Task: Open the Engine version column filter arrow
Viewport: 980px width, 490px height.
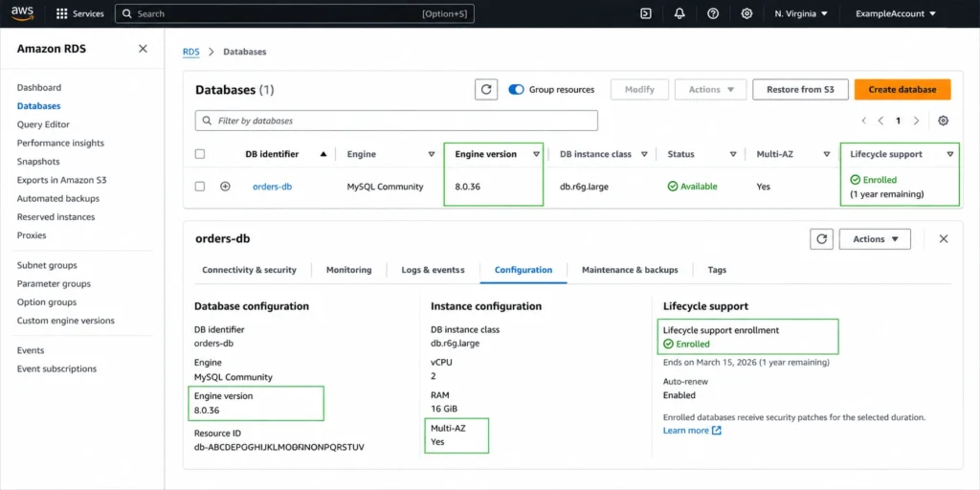Action: (536, 154)
